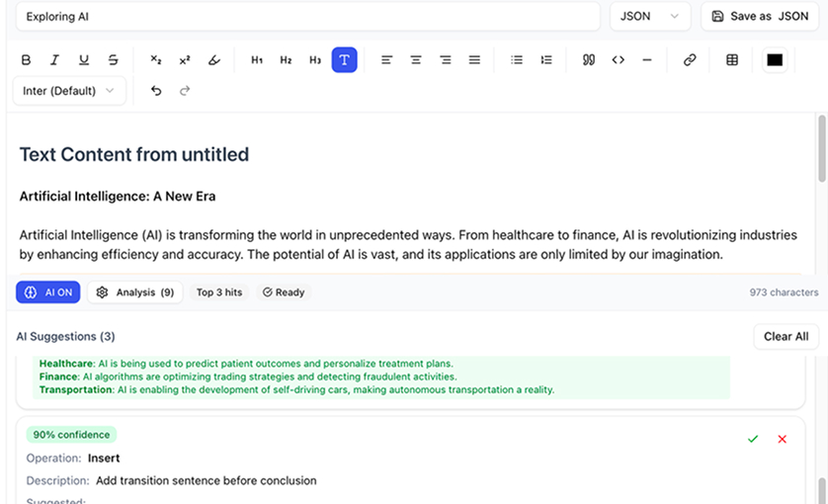Open the Analysis (9) settings
Screen dimensions: 828x504
coord(135,293)
